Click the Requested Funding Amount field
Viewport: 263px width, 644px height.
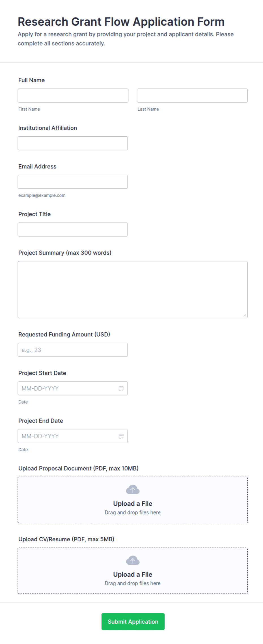[73, 350]
